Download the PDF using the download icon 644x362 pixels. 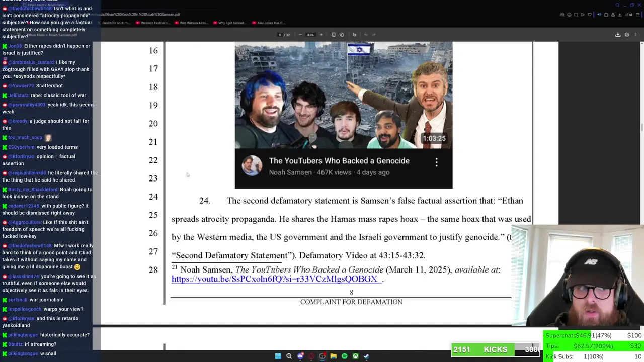click(x=618, y=35)
